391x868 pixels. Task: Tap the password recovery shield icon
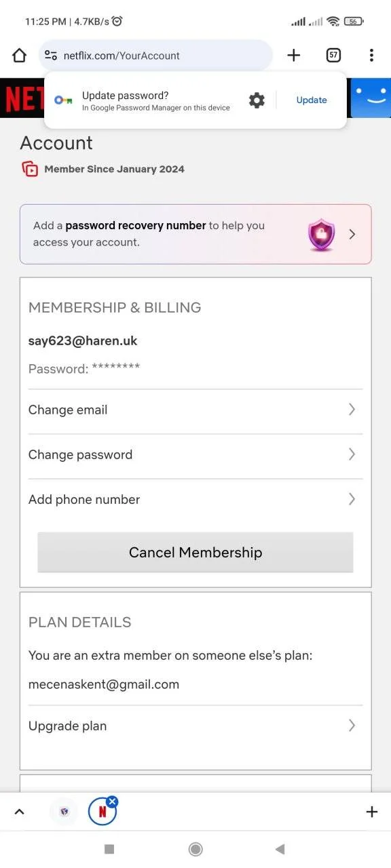click(x=321, y=235)
